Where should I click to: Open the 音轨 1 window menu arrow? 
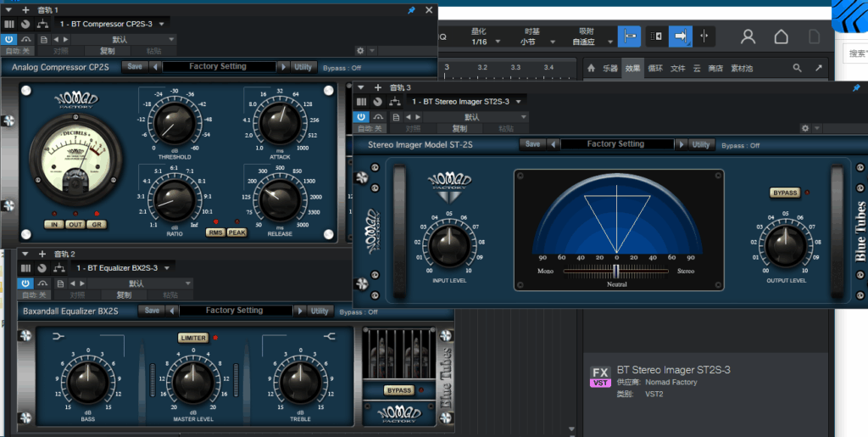click(8, 10)
